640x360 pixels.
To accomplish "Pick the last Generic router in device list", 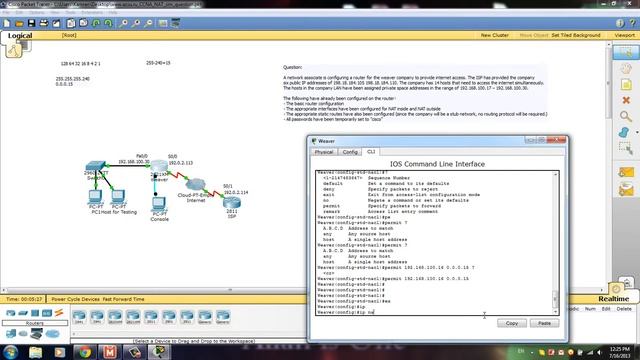I will pos(223,317).
